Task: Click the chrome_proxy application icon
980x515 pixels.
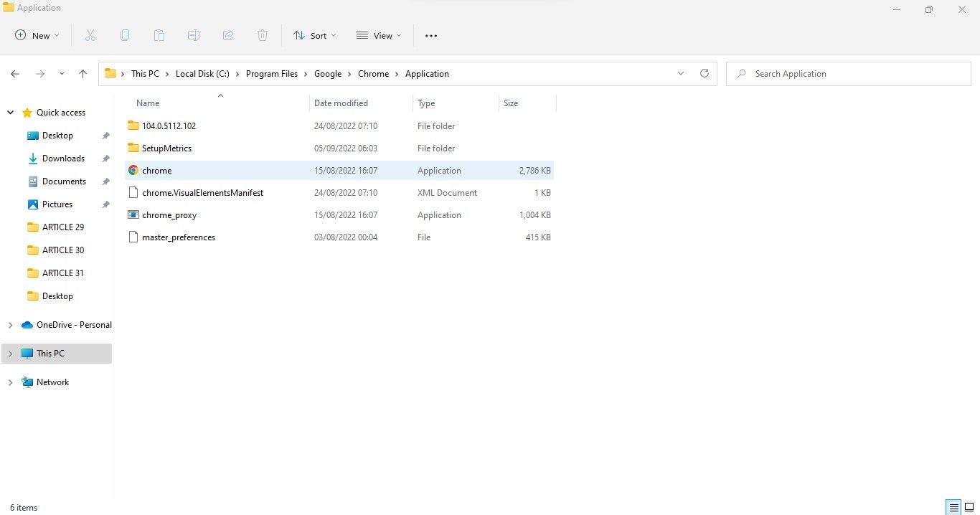Action: click(x=133, y=215)
